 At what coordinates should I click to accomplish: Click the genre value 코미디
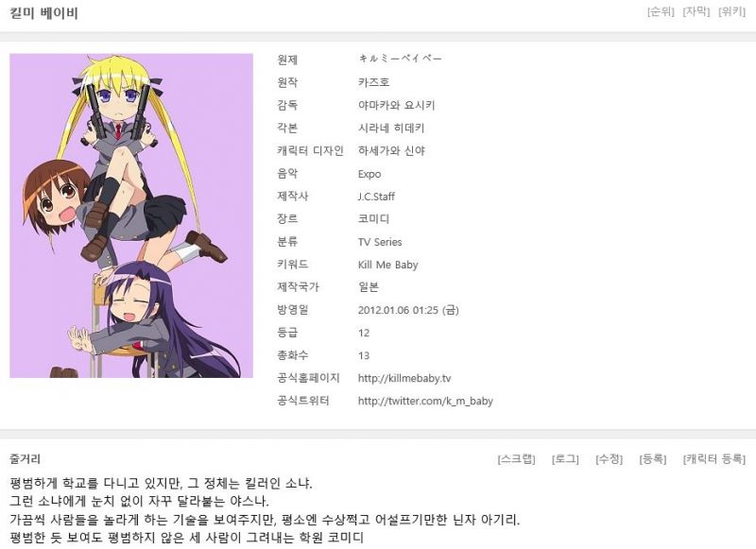pos(373,219)
